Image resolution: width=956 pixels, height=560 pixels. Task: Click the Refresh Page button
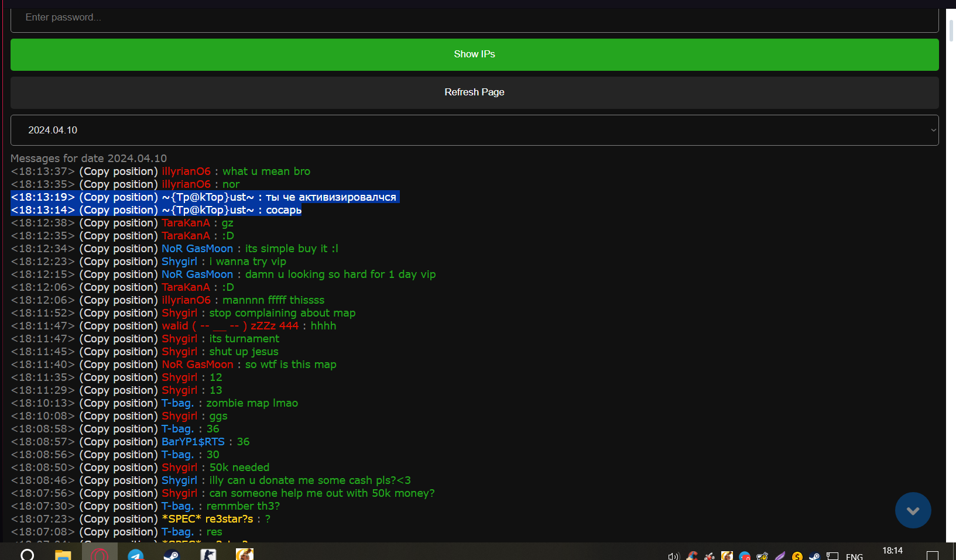tap(474, 92)
